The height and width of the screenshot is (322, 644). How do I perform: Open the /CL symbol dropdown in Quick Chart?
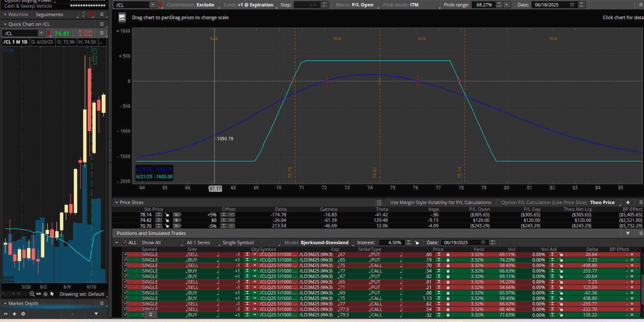41,33
